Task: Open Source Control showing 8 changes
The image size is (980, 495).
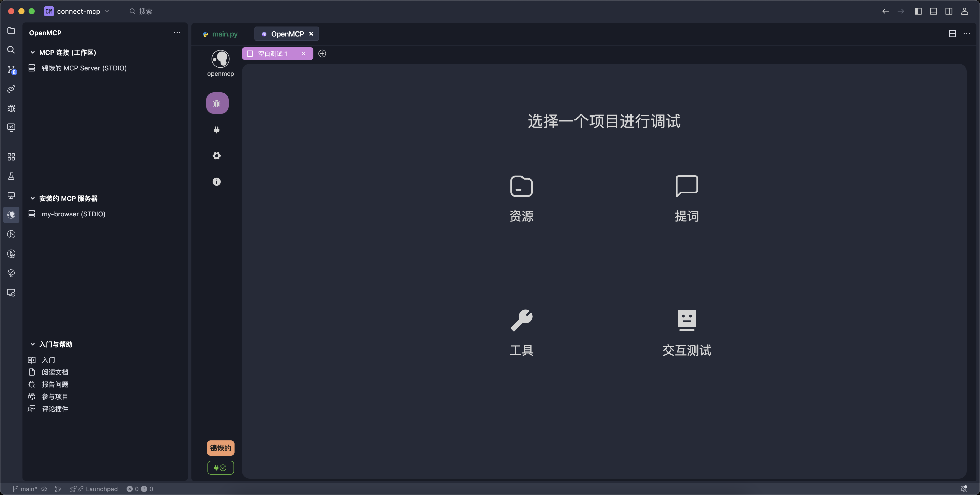Action: [11, 70]
